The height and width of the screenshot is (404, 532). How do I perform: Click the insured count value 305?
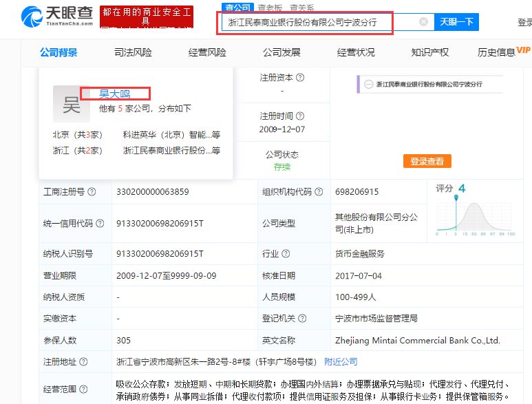[123, 340]
